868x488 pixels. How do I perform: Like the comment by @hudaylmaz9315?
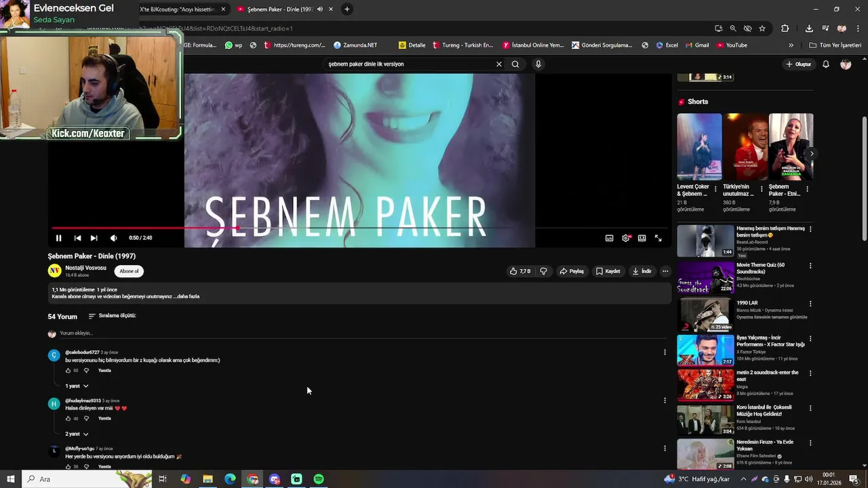click(68, 418)
